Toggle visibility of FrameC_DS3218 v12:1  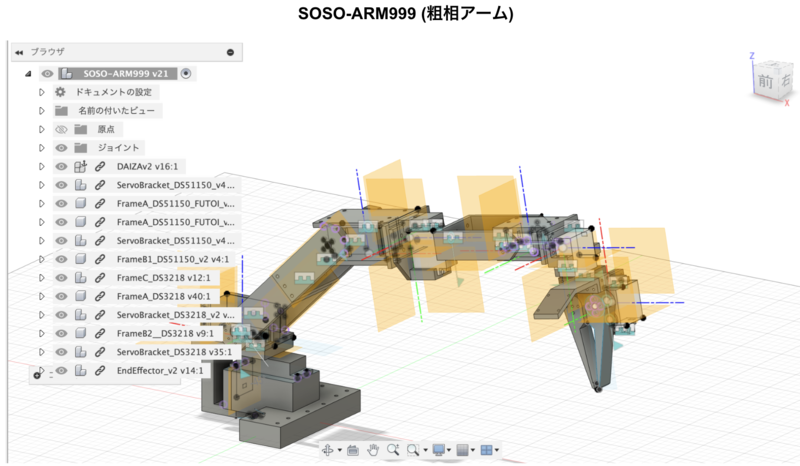click(61, 278)
